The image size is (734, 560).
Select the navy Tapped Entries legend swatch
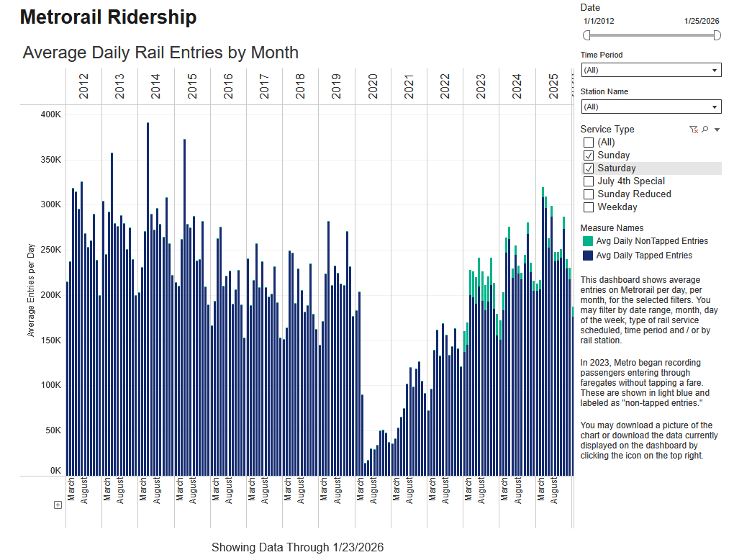588,256
